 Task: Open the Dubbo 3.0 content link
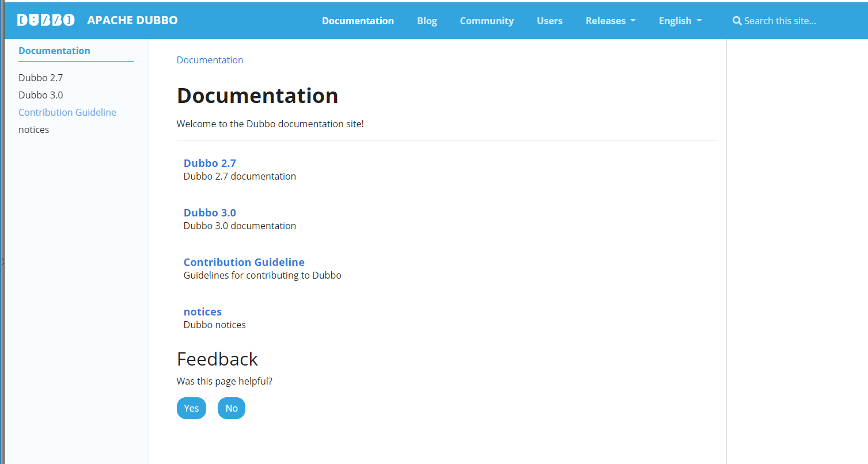[x=210, y=212]
